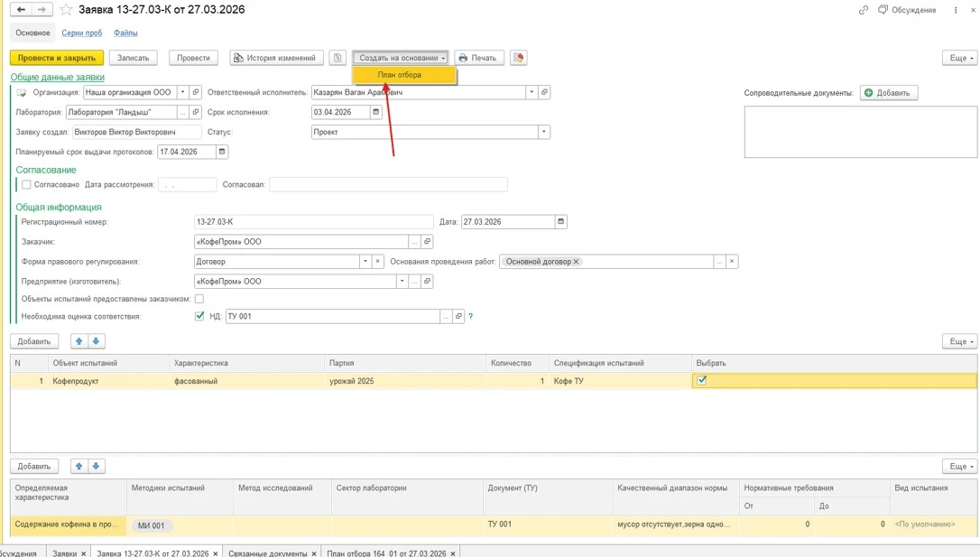Expand the Организация dropdown list
Viewport: 980px width, 557px height.
pos(183,92)
